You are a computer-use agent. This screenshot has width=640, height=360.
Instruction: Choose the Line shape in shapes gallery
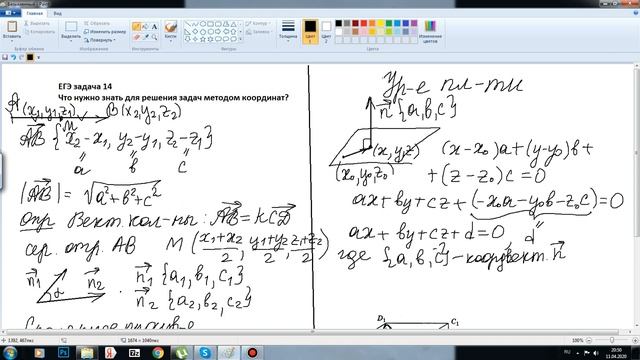tap(187, 24)
